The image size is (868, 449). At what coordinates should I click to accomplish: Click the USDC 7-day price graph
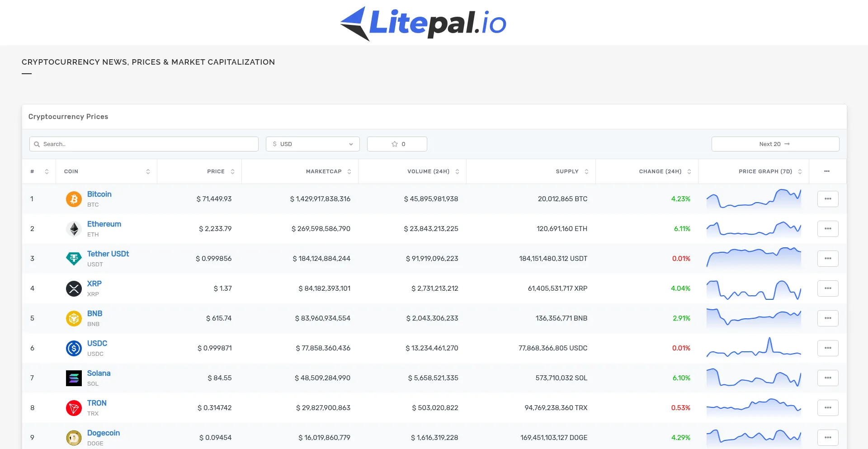tap(754, 347)
